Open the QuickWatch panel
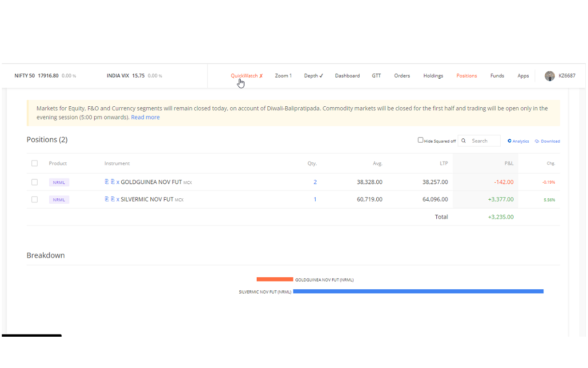Viewport: 588px width, 368px height. [x=244, y=75]
